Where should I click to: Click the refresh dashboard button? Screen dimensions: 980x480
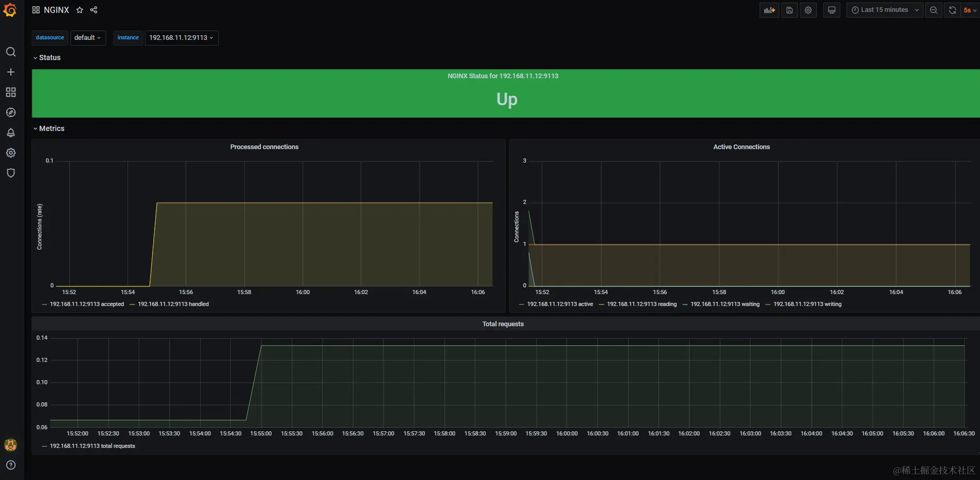(x=952, y=10)
